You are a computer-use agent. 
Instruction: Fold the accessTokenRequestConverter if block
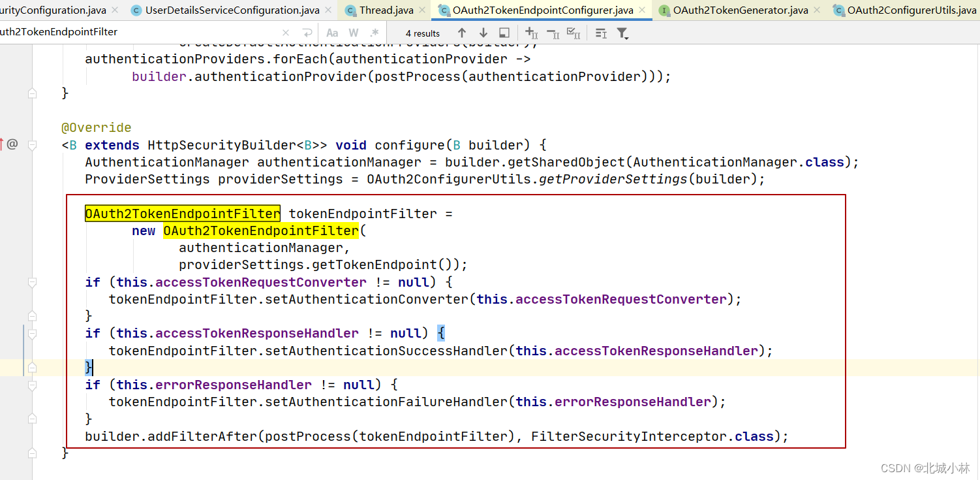point(32,282)
